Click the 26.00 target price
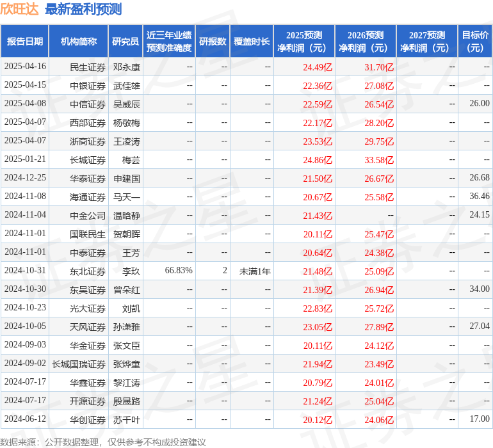 [480, 104]
